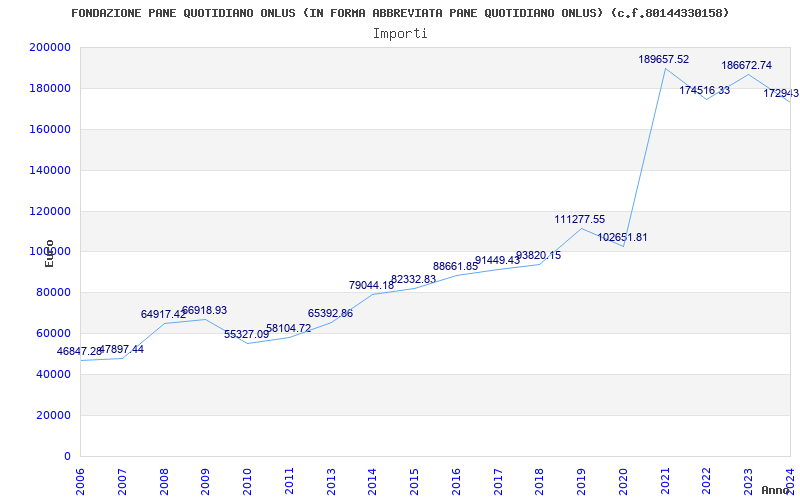
Task: Click the 91449.43 data label
Action: click(x=497, y=260)
